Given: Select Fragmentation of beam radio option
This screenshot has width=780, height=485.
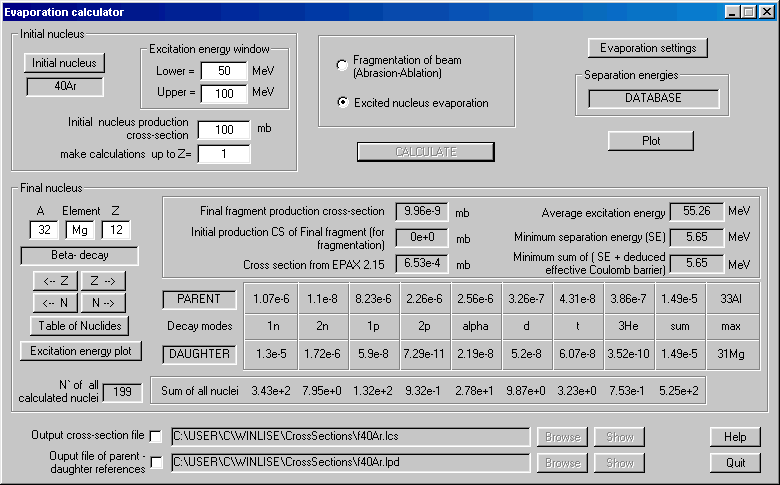Looking at the screenshot, I should click(x=343, y=66).
